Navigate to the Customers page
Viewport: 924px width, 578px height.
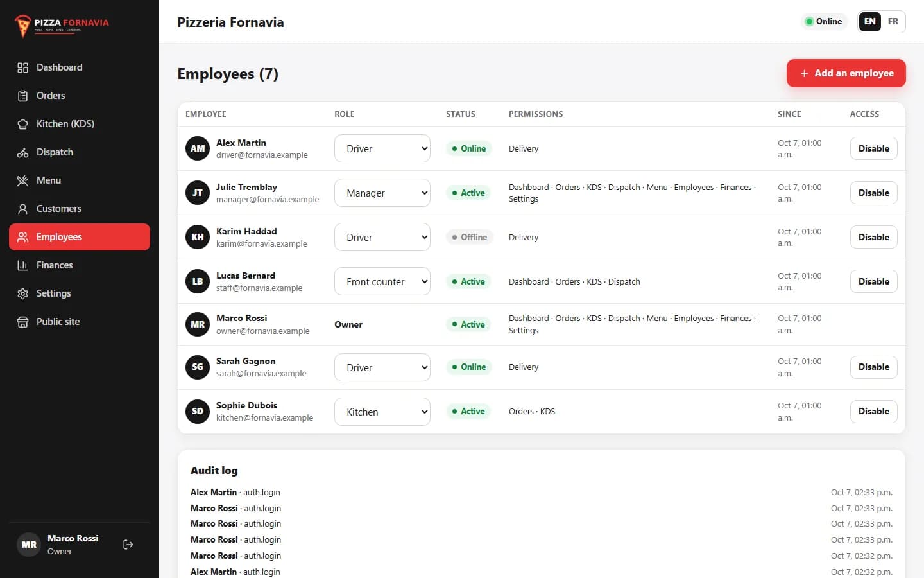pos(80,209)
